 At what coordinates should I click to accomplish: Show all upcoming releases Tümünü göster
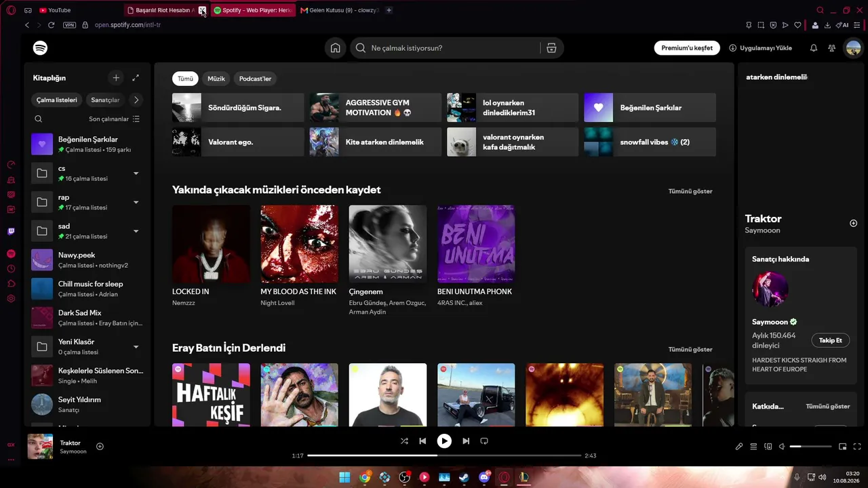click(690, 191)
